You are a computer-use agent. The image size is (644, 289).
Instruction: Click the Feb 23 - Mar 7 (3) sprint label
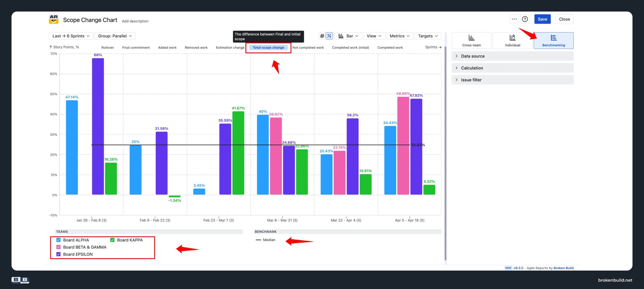[x=219, y=220]
